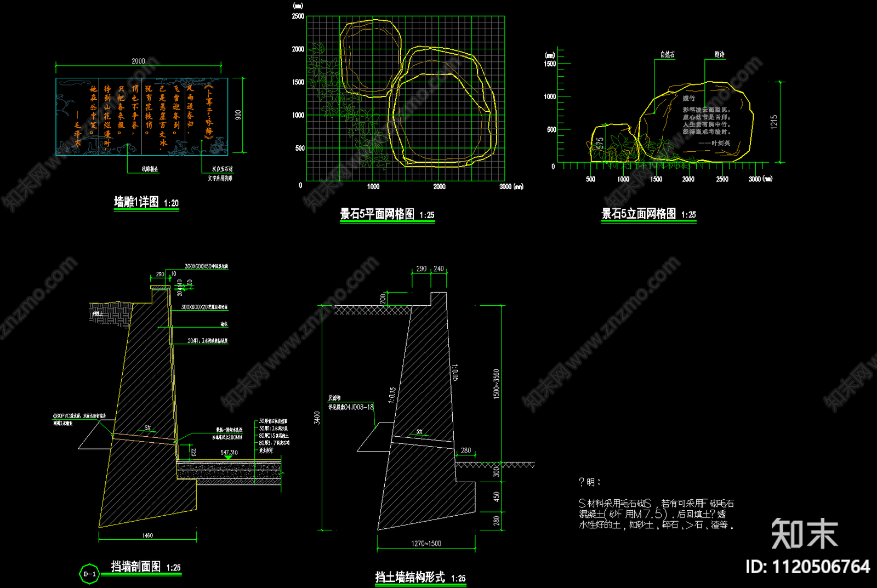
Task: Click the 450 footing dimension
Action: (x=496, y=496)
